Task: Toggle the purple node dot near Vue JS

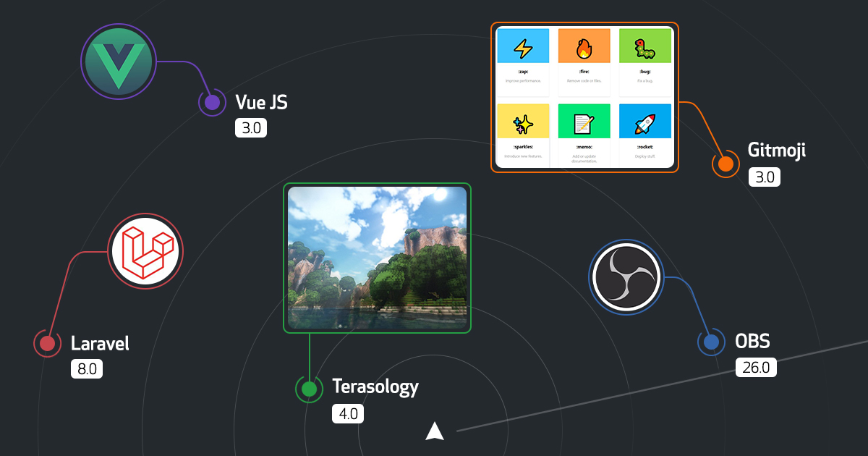Action: click(x=211, y=102)
